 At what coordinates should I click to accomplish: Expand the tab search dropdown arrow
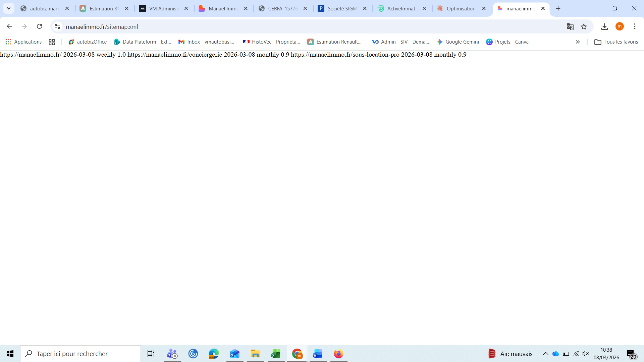[9, 8]
